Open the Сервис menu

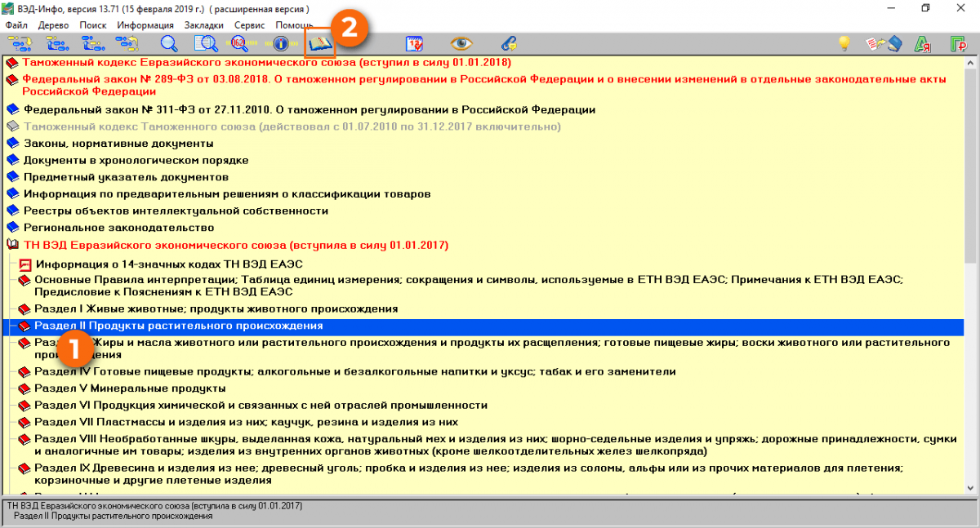click(249, 25)
